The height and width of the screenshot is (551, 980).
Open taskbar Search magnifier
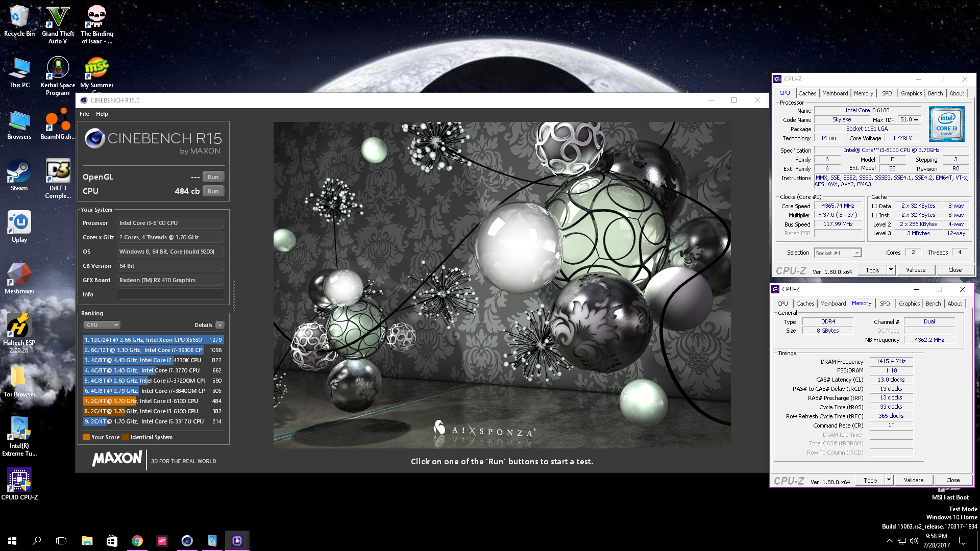(37, 541)
